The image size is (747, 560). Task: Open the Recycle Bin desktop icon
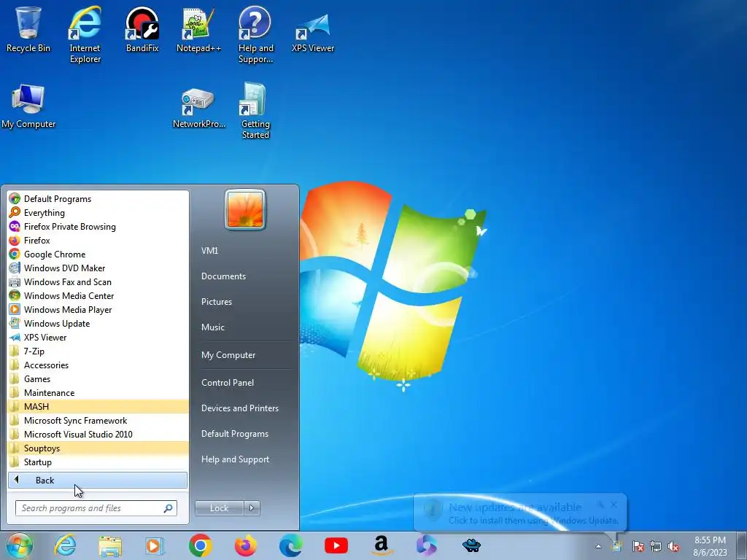[28, 29]
